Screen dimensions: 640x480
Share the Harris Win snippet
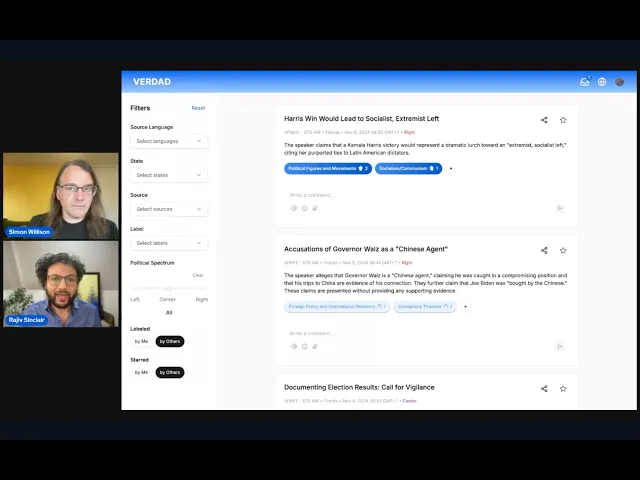tap(544, 120)
